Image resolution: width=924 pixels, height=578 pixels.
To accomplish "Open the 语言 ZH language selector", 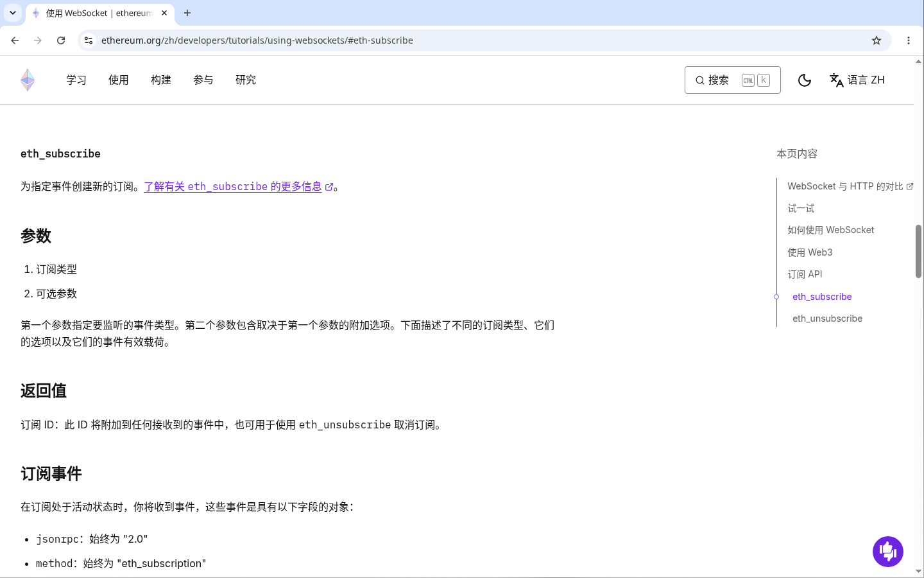I will click(x=857, y=80).
